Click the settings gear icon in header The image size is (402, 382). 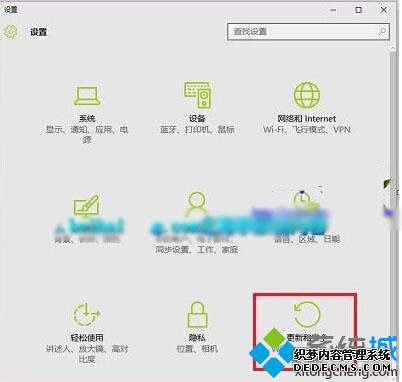(11, 32)
